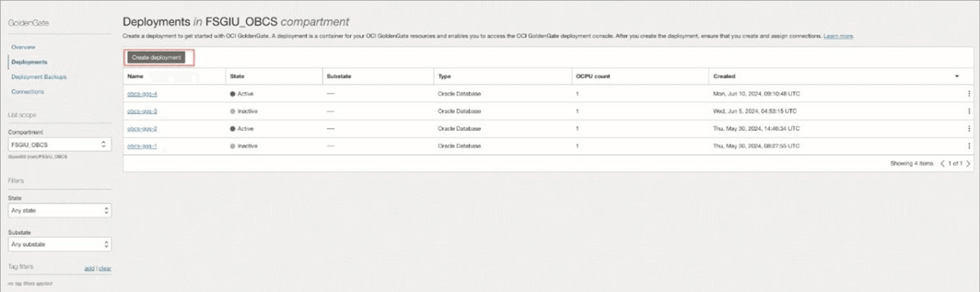Expand the State filter dropdown
This screenshot has height=292, width=980.
click(60, 210)
